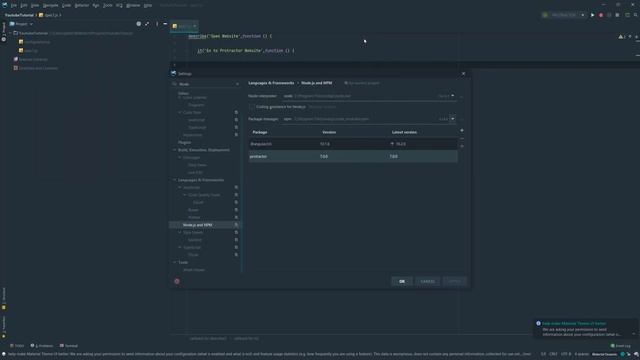Open the Refactor menu
The height and width of the screenshot is (360, 640).
(82, 5)
